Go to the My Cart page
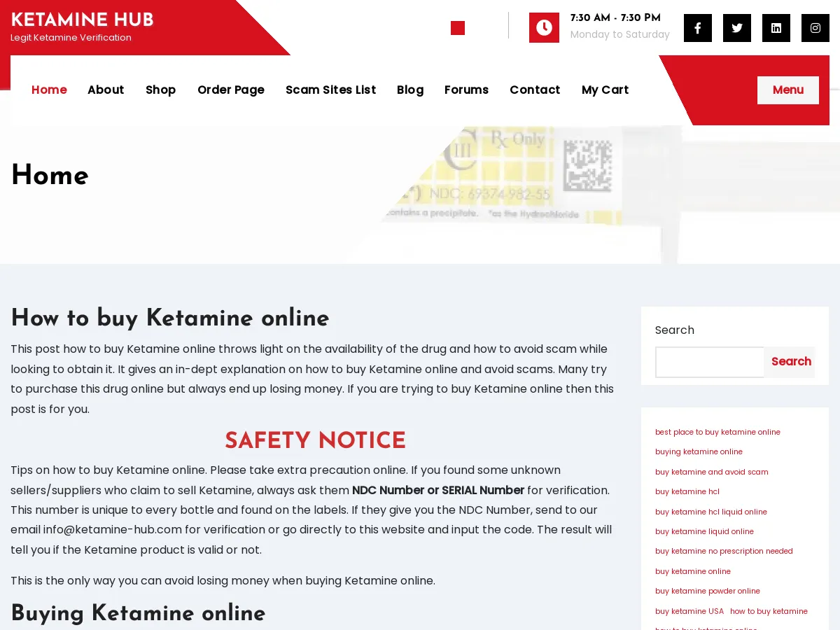This screenshot has height=630, width=840. (x=605, y=90)
